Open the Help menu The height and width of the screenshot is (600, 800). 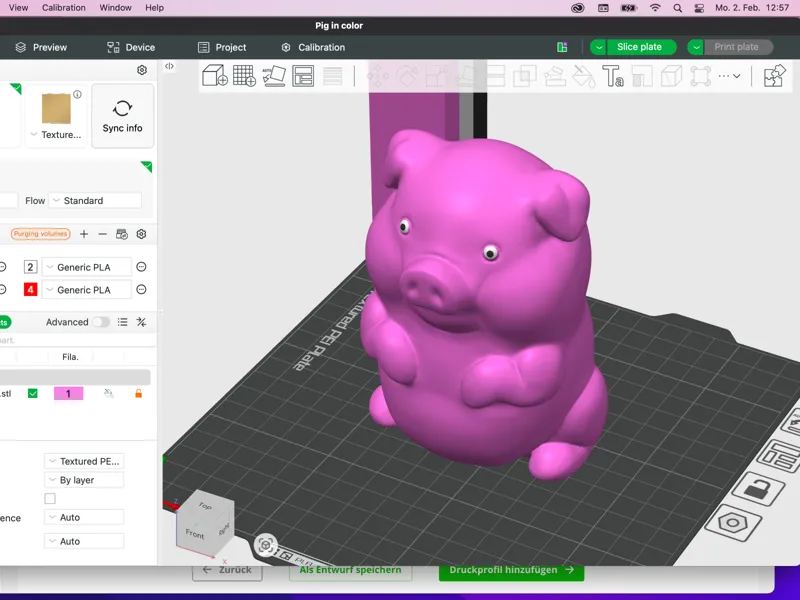154,8
